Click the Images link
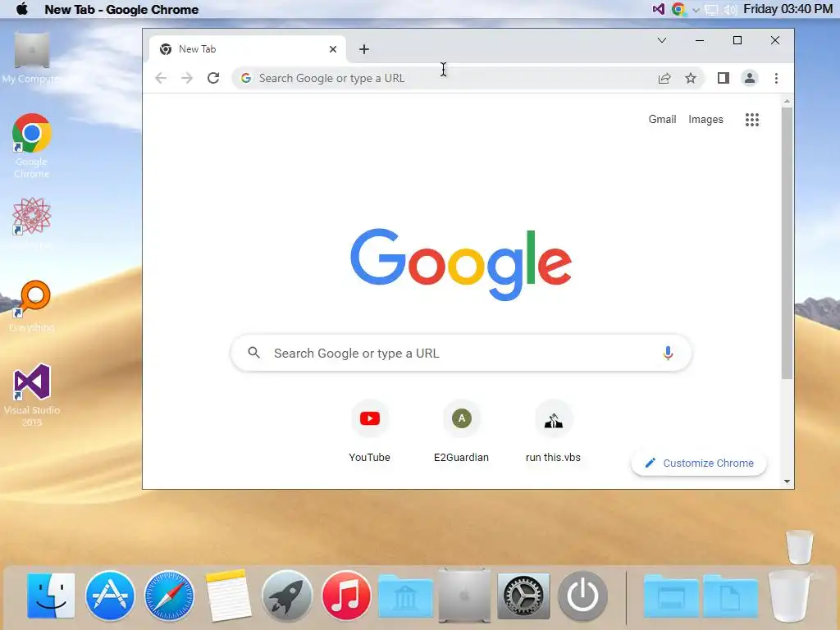This screenshot has height=630, width=840. (x=705, y=120)
